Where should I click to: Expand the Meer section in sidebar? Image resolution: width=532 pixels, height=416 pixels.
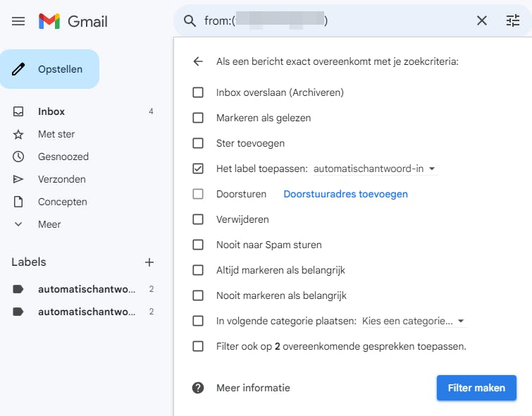tap(49, 224)
